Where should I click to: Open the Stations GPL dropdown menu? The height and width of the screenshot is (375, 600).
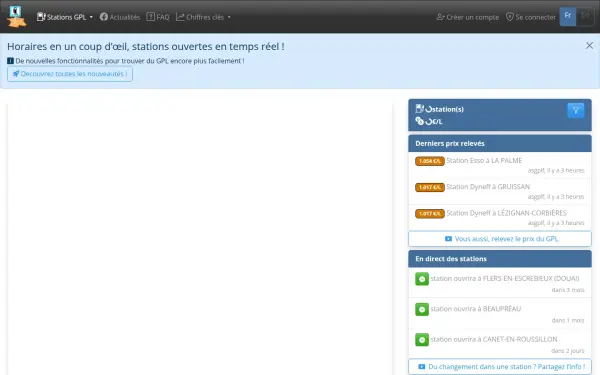click(x=65, y=17)
